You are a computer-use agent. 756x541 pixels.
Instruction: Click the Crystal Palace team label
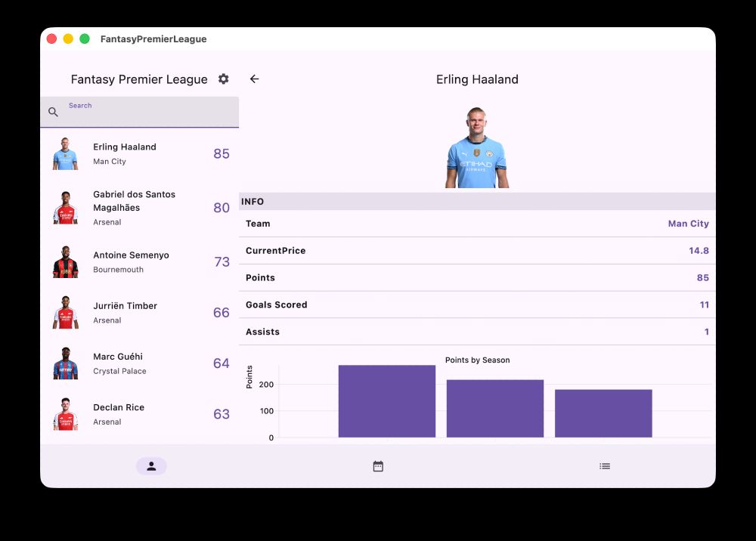pyautogui.click(x=119, y=371)
